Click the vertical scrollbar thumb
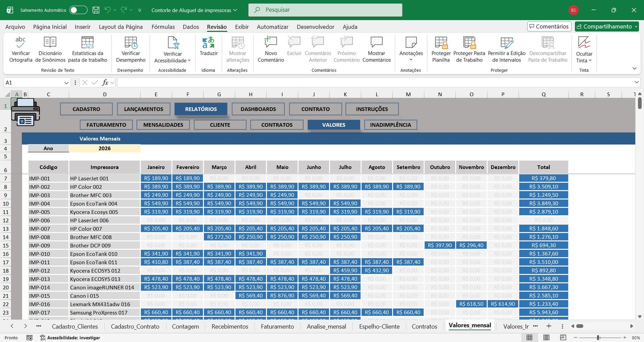Screen dimensions: 644x342 [x=640, y=103]
